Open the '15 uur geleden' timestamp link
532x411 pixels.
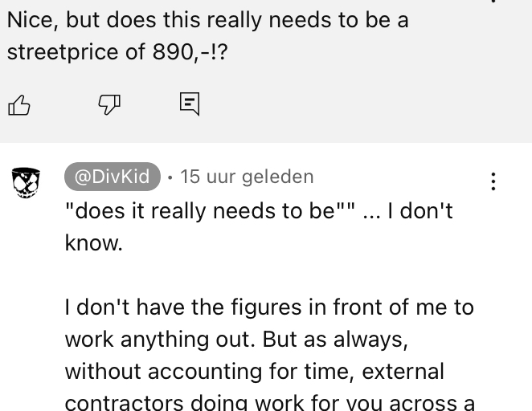click(x=247, y=177)
